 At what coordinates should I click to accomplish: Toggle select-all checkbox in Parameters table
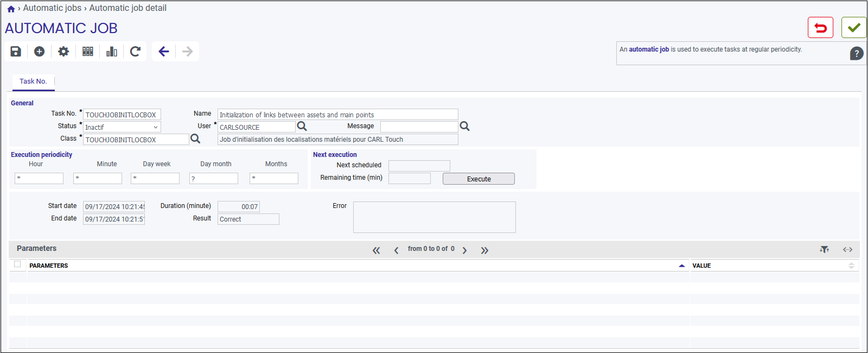pyautogui.click(x=17, y=264)
